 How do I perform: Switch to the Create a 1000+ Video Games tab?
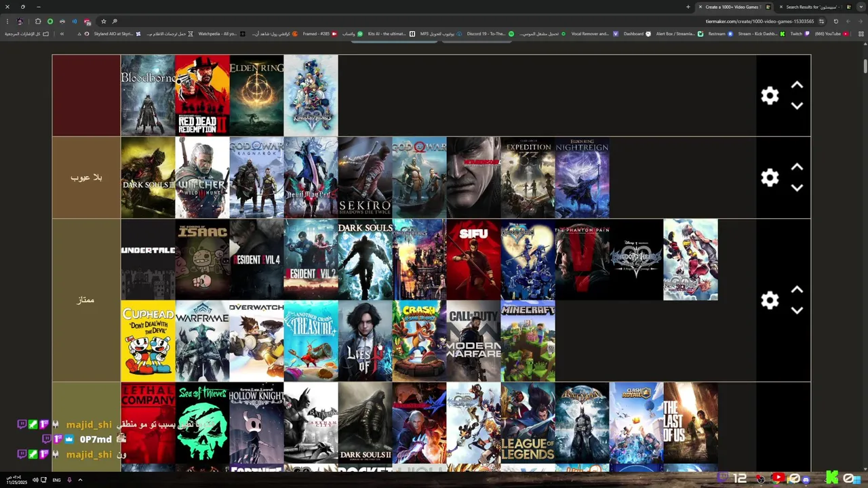(x=735, y=7)
